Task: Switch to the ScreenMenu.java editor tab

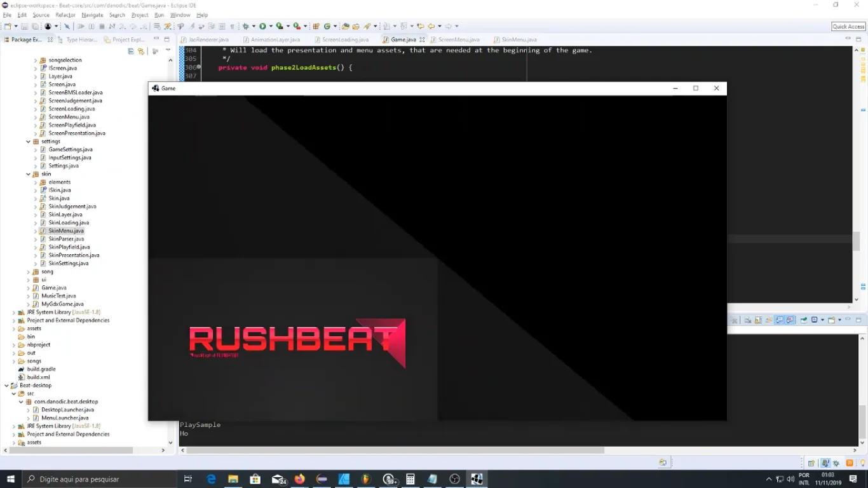Action: 455,39
